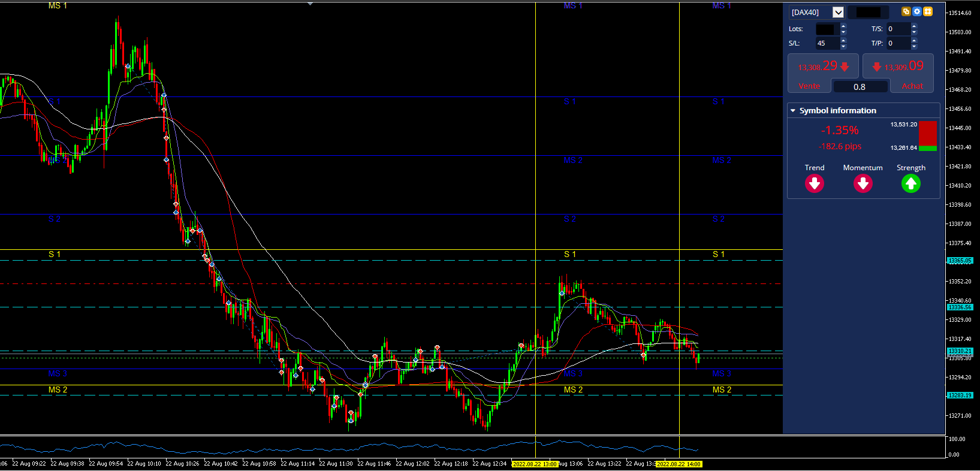The width and height of the screenshot is (980, 471).
Task: Collapse the Symbol information section
Action: [793, 111]
